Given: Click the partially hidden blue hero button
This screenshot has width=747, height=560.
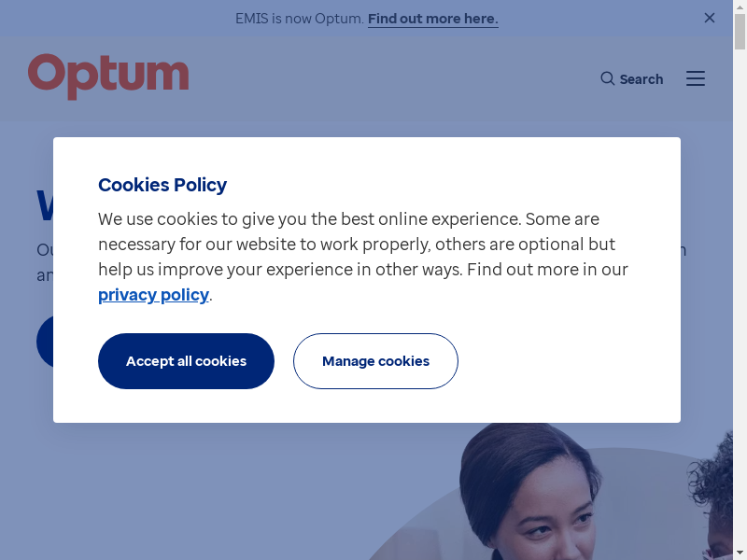Looking at the screenshot, I should tap(45, 342).
